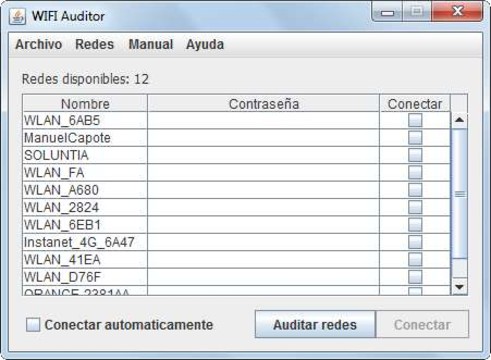Click the scrollbar up arrow

click(459, 120)
